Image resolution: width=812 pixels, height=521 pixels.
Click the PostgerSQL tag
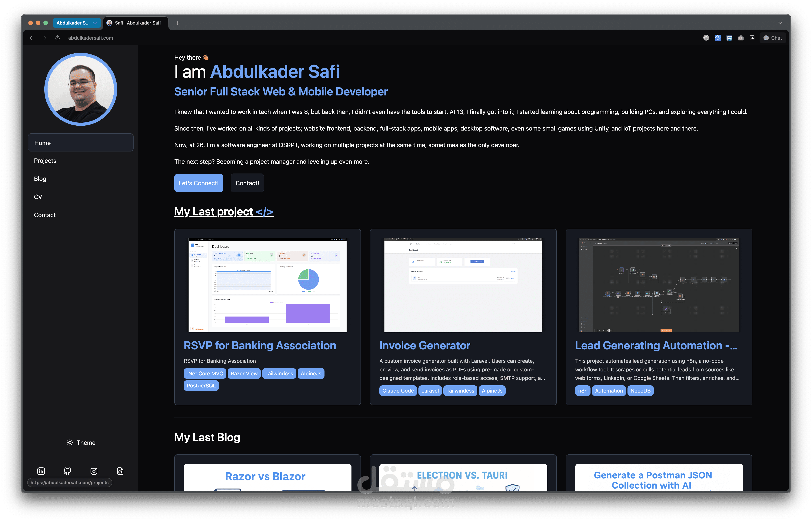point(201,385)
